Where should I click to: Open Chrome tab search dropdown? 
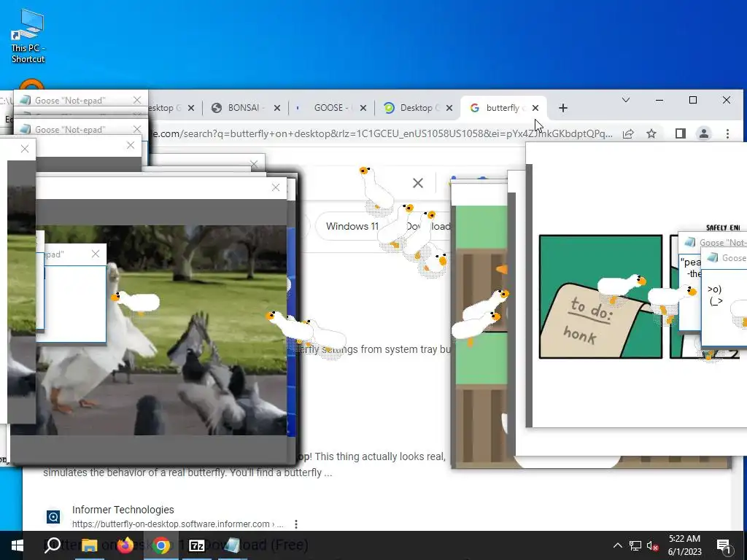click(x=626, y=100)
